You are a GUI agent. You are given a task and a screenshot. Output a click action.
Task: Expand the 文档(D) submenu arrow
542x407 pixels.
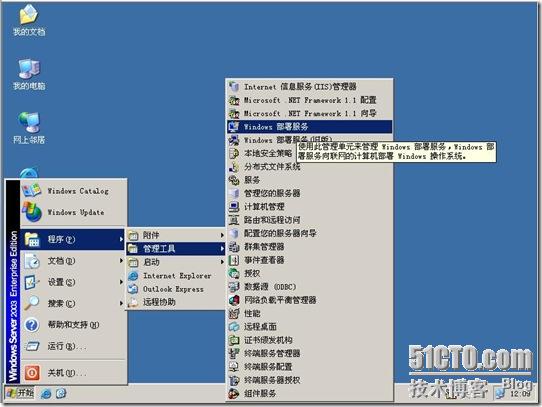121,260
